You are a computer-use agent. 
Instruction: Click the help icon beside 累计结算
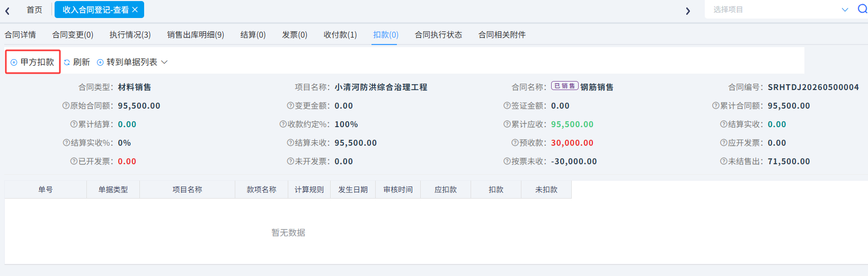coord(74,124)
